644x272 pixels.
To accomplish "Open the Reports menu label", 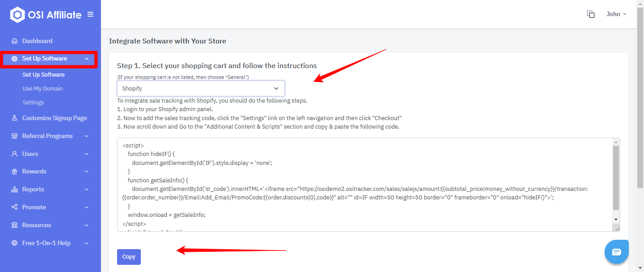I will (x=33, y=190).
